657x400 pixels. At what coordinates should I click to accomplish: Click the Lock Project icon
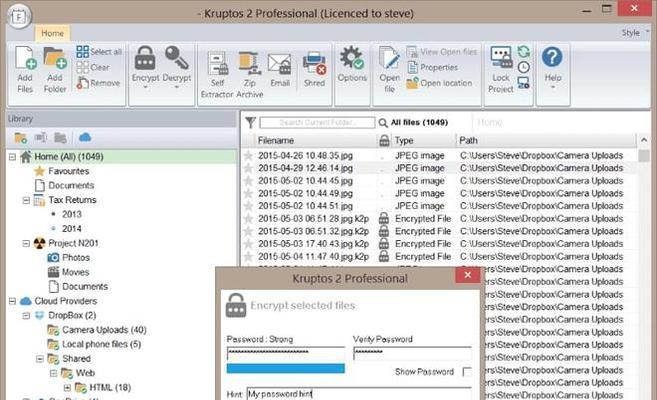click(501, 58)
